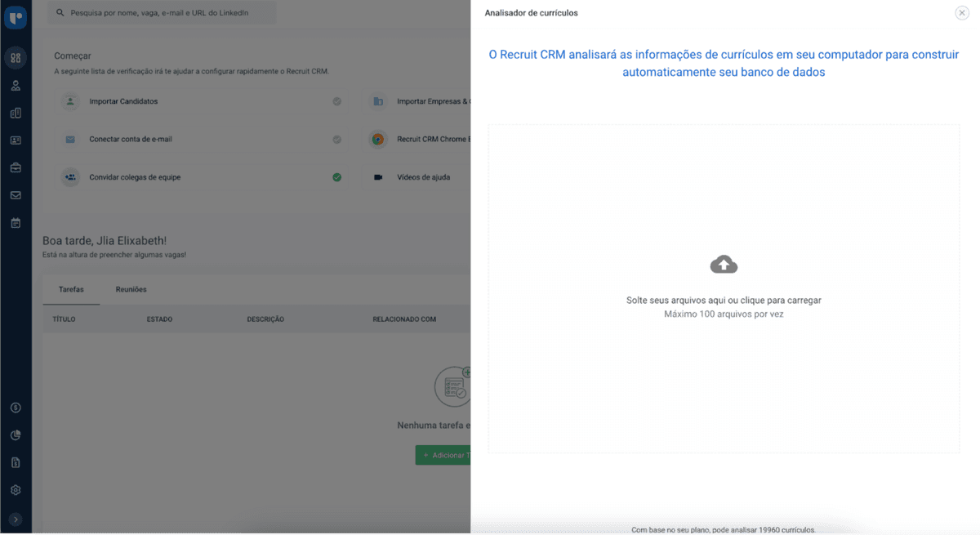Screen dimensions: 980x535
Task: Open the Calendar sidebar icon
Action: pos(16,222)
